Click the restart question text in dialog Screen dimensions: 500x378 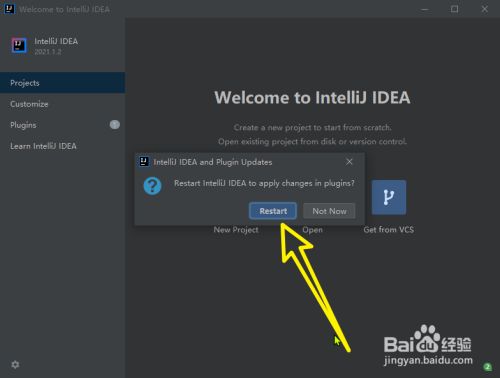pyautogui.click(x=264, y=183)
